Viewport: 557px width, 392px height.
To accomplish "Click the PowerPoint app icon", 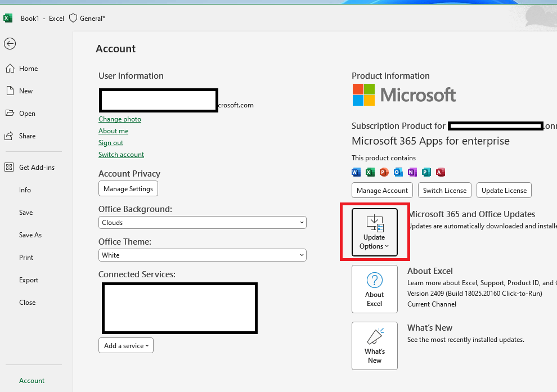I will (384, 172).
